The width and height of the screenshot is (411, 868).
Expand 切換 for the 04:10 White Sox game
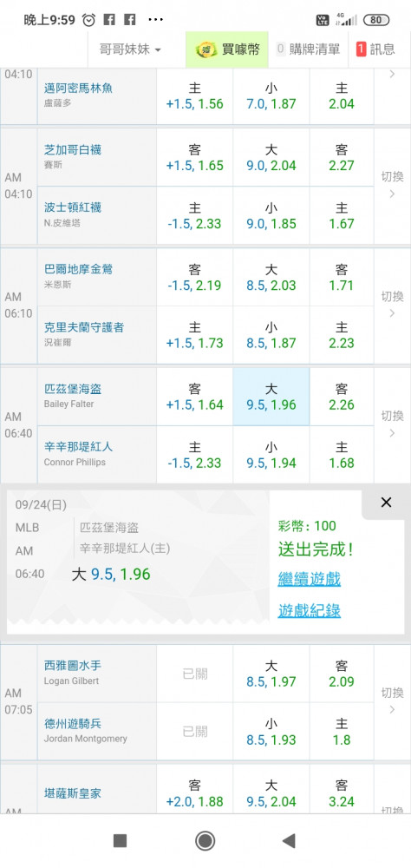point(392,185)
